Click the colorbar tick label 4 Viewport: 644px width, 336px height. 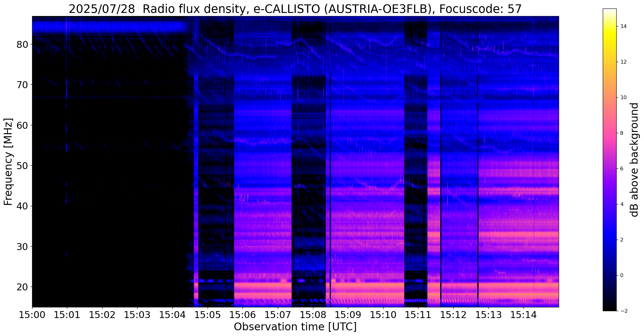pyautogui.click(x=621, y=204)
